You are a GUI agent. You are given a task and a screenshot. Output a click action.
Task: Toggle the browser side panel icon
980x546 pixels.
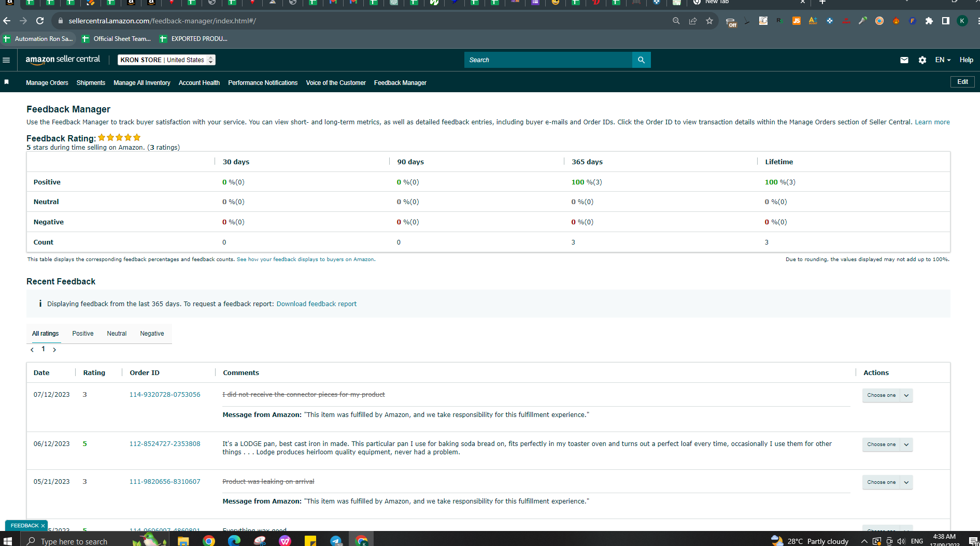pyautogui.click(x=946, y=21)
